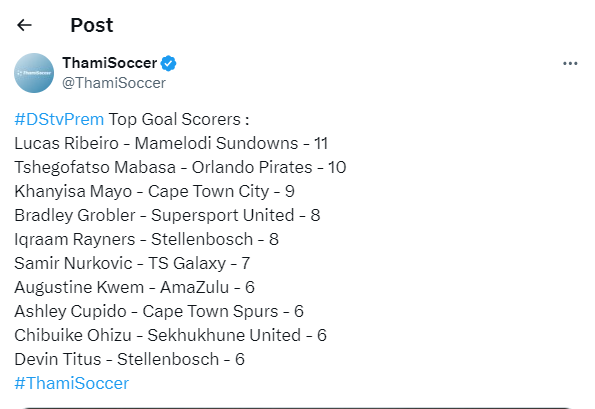
Task: Follow the #ThamiSoccer hashtag at the bottom
Action: click(x=72, y=383)
